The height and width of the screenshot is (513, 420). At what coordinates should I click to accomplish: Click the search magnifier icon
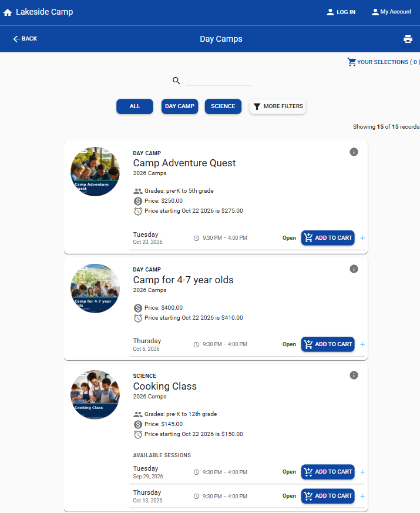176,81
